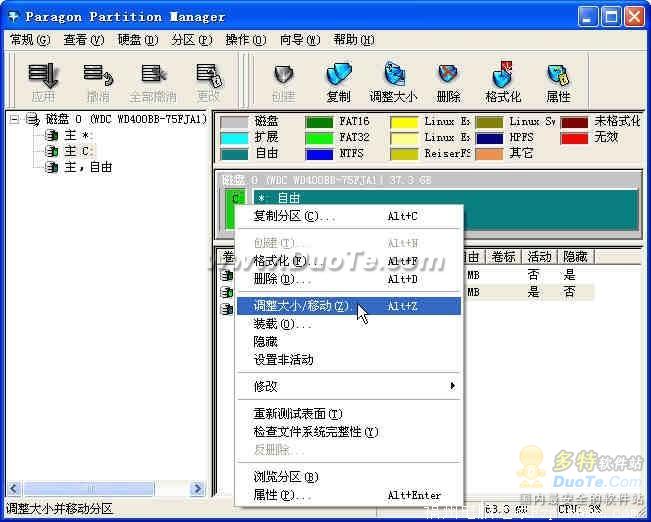The width and height of the screenshot is (651, 522).
Task: Open the 常规(G) menu
Action: pos(30,40)
